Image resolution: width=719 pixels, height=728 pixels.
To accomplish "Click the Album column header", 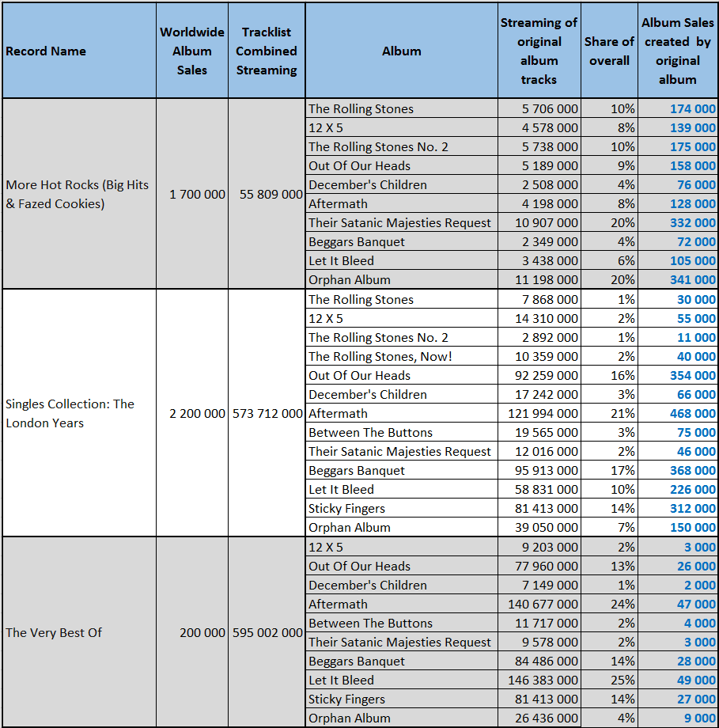I will 402,51.
